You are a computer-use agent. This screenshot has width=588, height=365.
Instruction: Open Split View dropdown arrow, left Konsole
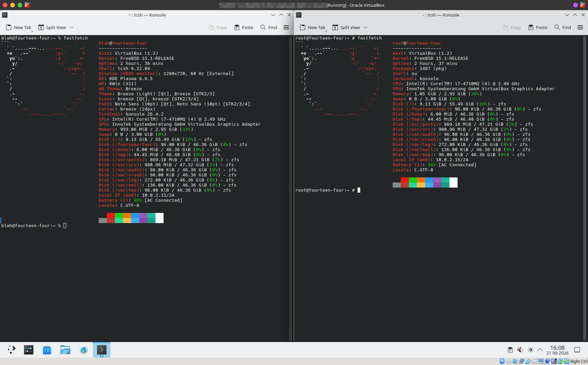tap(72, 27)
